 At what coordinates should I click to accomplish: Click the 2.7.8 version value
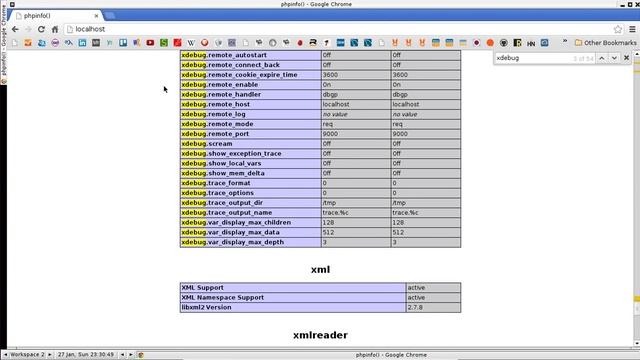pyautogui.click(x=415, y=307)
